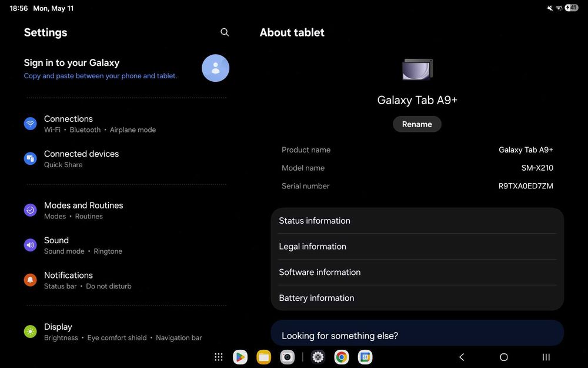
Task: Open Notifications settings
Action: (126, 280)
